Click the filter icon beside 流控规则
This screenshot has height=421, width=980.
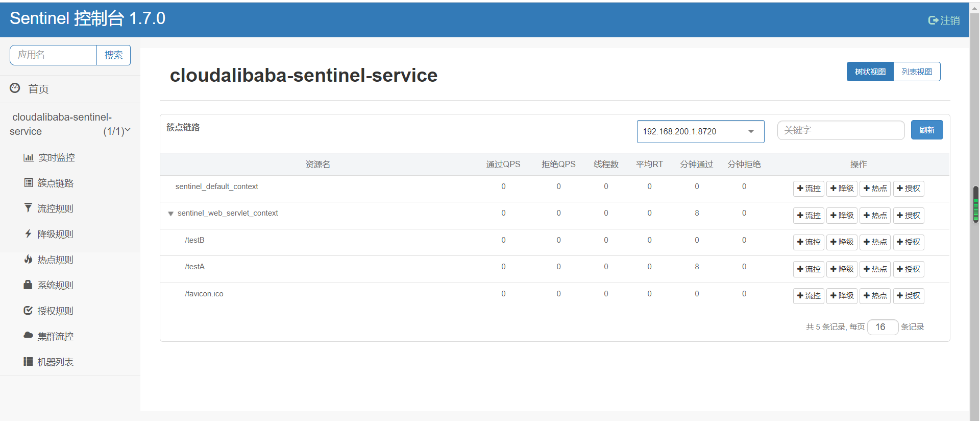tap(29, 208)
